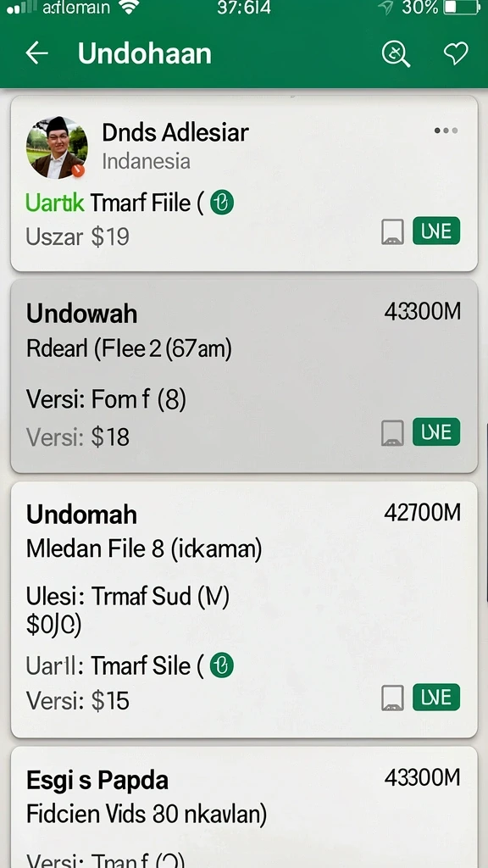Tap green LNE button on Versi $15 card
488x868 pixels.
(x=436, y=698)
